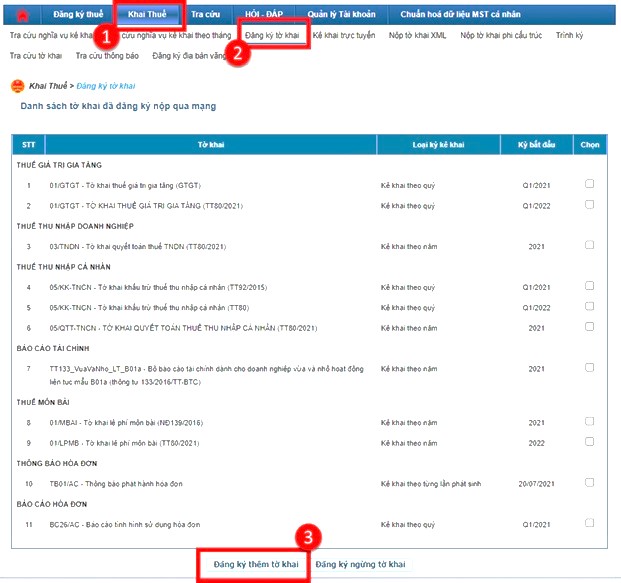
Task: Check the box for 05/QTT-TNCN declaration
Action: point(589,327)
